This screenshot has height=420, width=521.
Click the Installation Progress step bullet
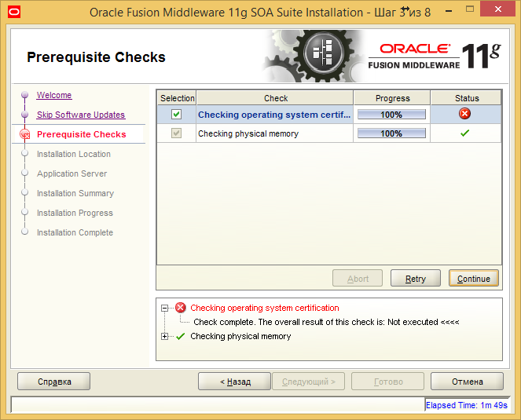coord(24,212)
